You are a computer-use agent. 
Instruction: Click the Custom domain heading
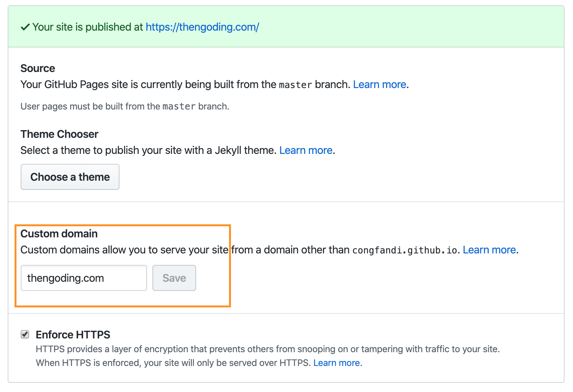coord(59,234)
